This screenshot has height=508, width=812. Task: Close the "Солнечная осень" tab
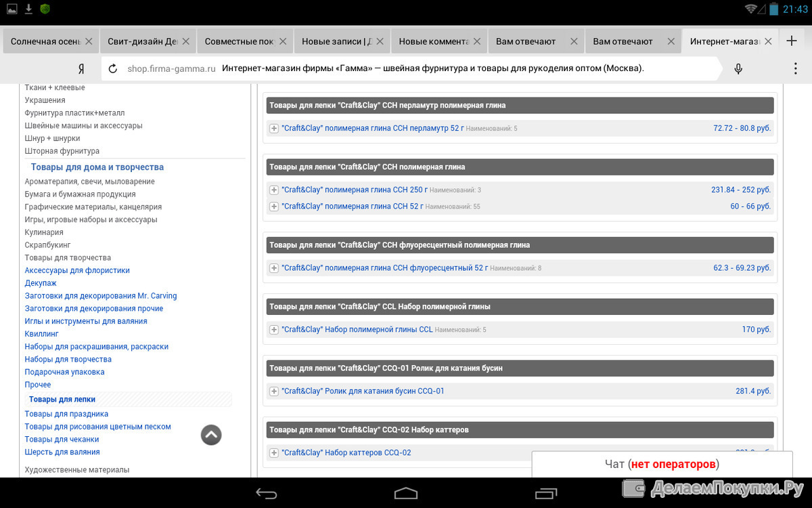[89, 41]
